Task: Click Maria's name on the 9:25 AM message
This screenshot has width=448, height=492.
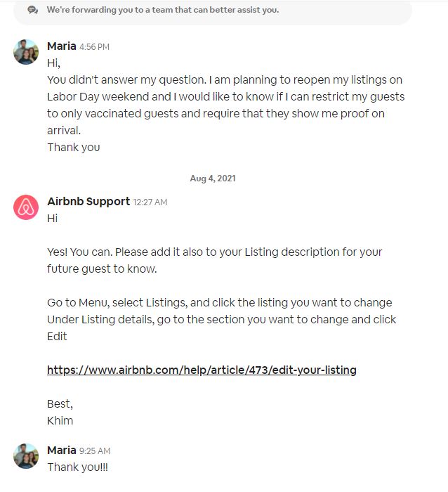Action: tap(62, 451)
